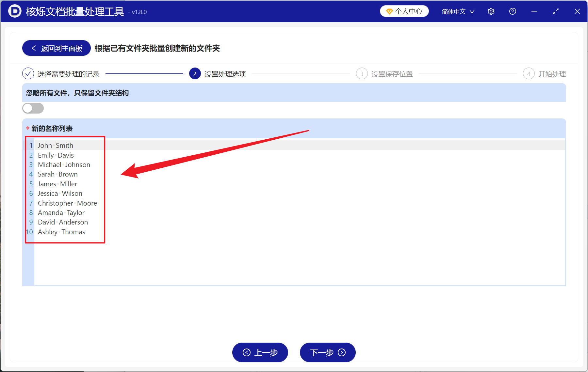The height and width of the screenshot is (372, 588).
Task: Click the numbered circle on step 2 设置处理选项
Action: point(195,74)
